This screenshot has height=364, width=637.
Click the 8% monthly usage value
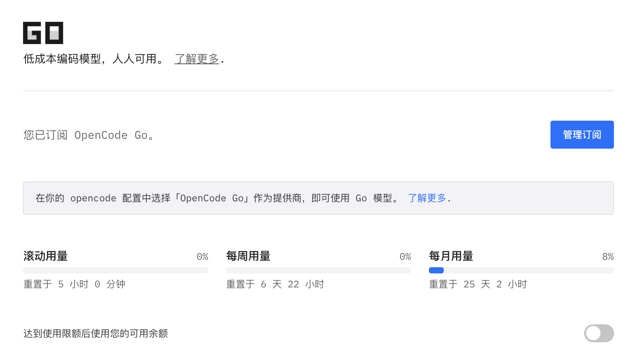(x=608, y=257)
